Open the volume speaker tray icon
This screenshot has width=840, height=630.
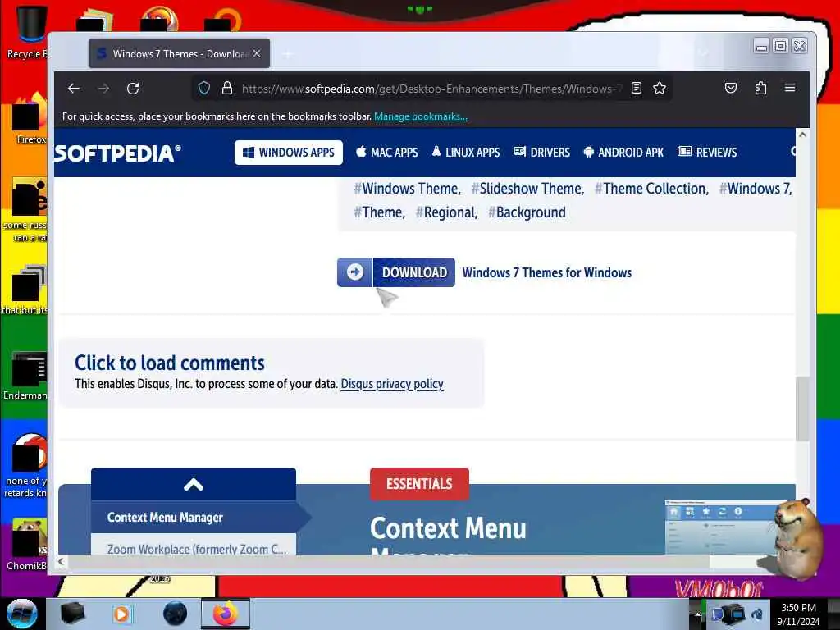[x=757, y=614]
